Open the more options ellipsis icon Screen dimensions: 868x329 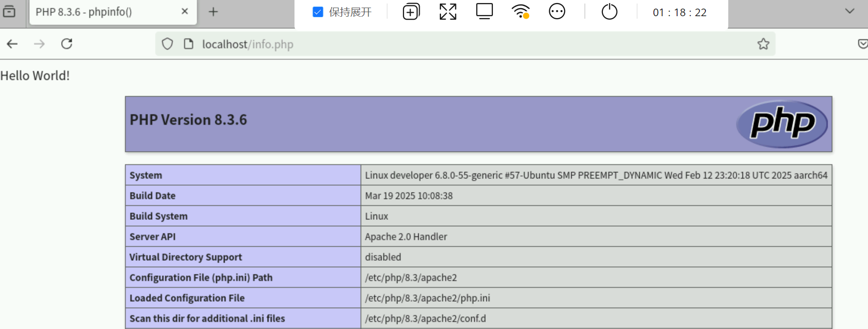coord(557,11)
